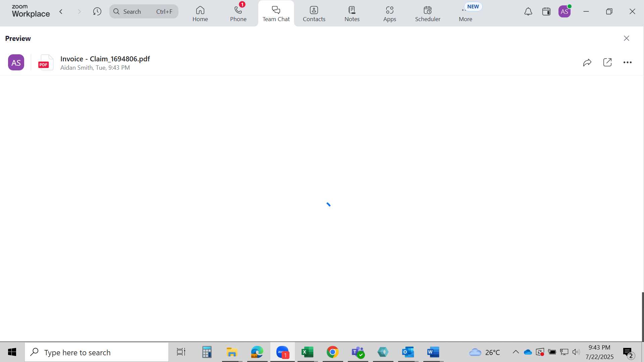Open the history clock icon
Viewport: 644px width, 362px height.
click(x=97, y=12)
